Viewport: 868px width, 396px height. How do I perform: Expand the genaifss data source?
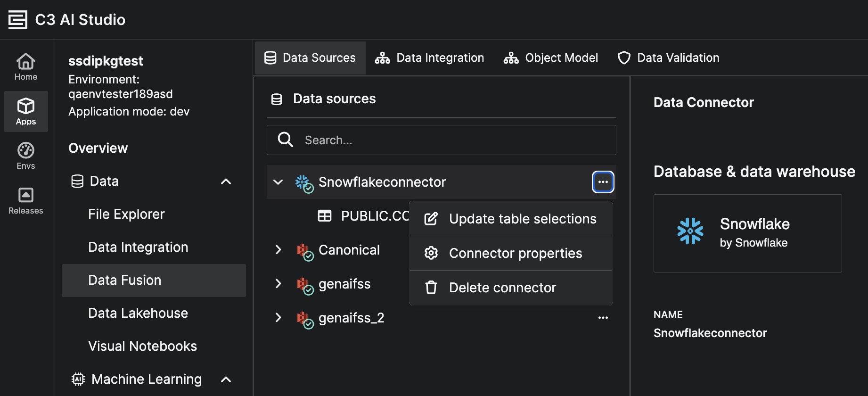278,284
